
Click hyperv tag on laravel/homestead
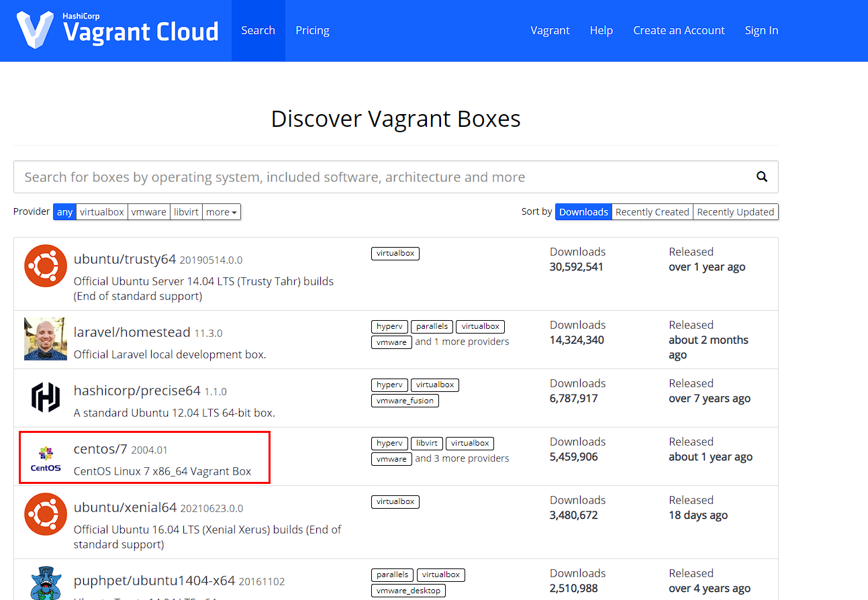[x=389, y=326]
